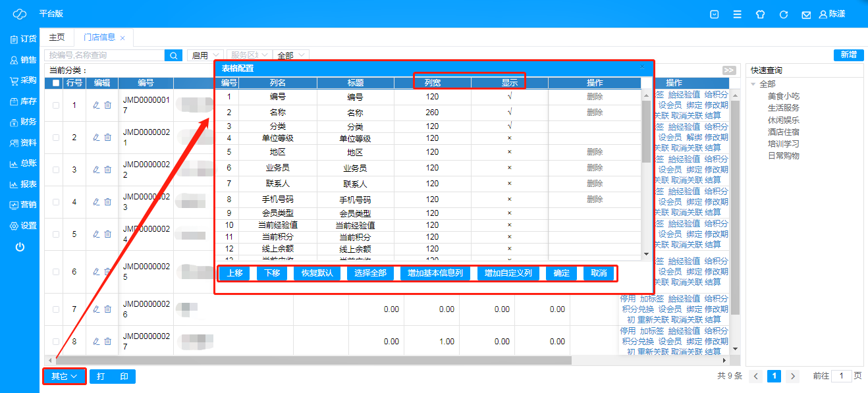
Task: Click the cloud logo icon
Action: point(19,14)
